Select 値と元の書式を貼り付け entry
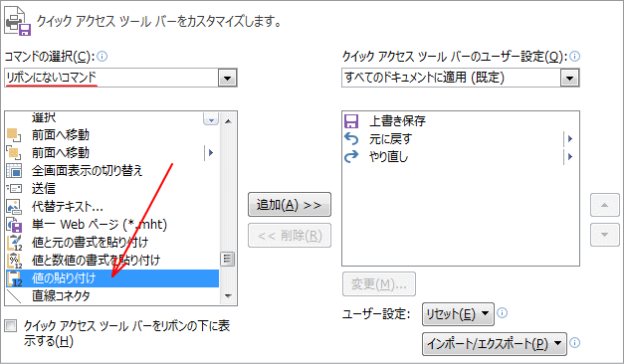This screenshot has width=624, height=364. click(112, 243)
